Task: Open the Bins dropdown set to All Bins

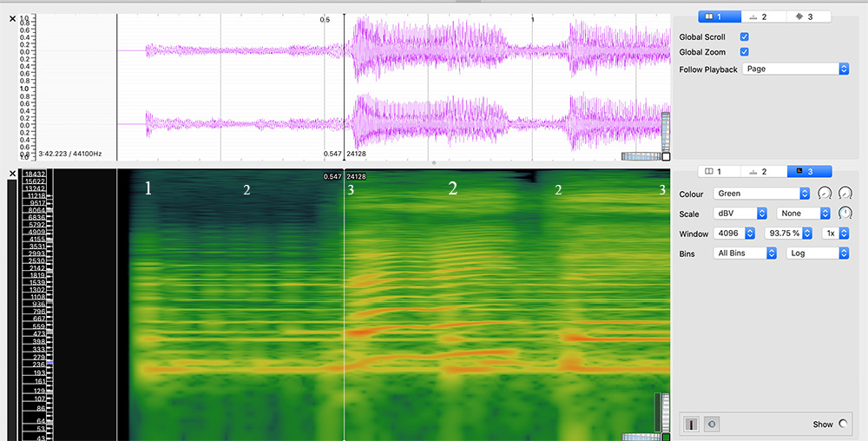Action: pyautogui.click(x=745, y=253)
